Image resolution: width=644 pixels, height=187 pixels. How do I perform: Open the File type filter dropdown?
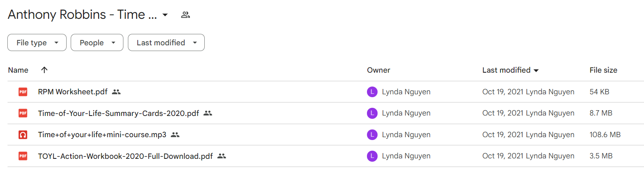[37, 42]
